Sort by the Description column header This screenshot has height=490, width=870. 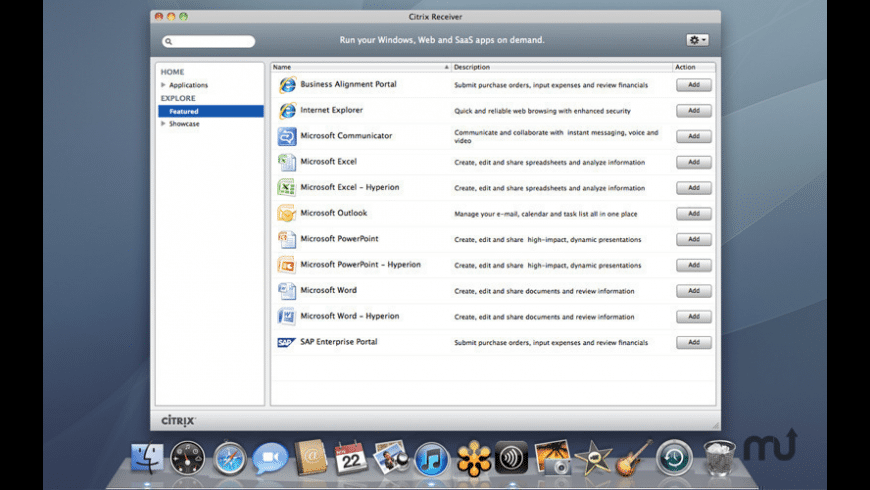coord(561,67)
